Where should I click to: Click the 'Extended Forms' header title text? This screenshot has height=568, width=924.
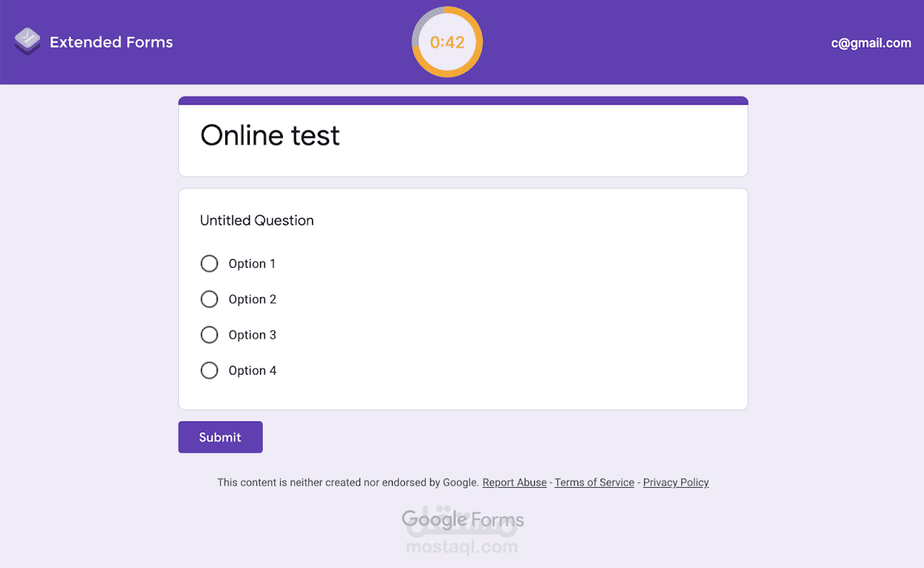(111, 43)
